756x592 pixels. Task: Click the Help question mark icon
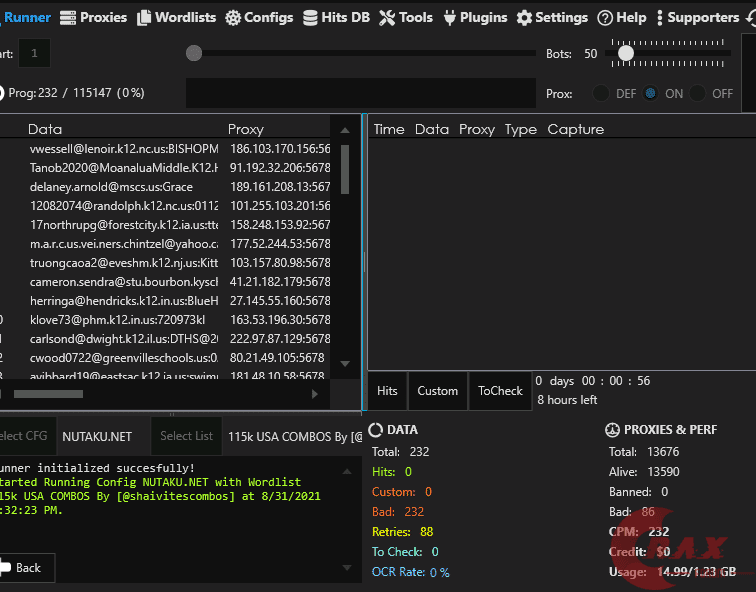605,18
